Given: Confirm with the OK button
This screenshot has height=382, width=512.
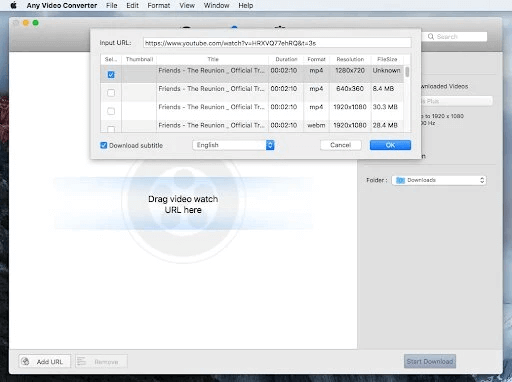Looking at the screenshot, I should coord(390,145).
